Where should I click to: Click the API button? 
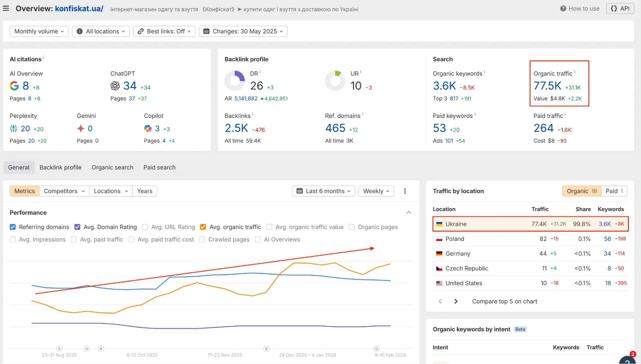[620, 9]
